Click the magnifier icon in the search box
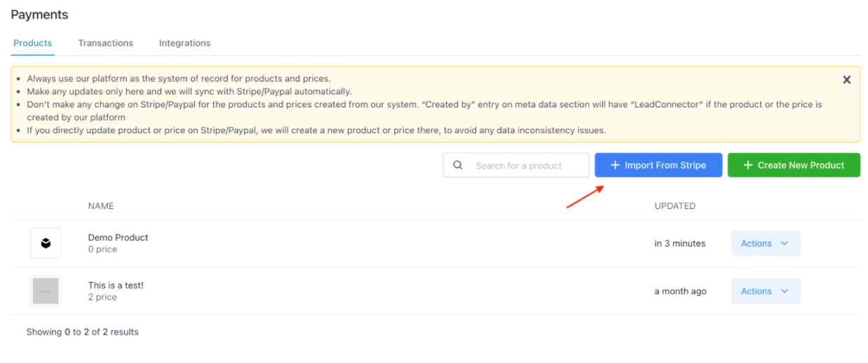This screenshot has width=868, height=363. 458,165
